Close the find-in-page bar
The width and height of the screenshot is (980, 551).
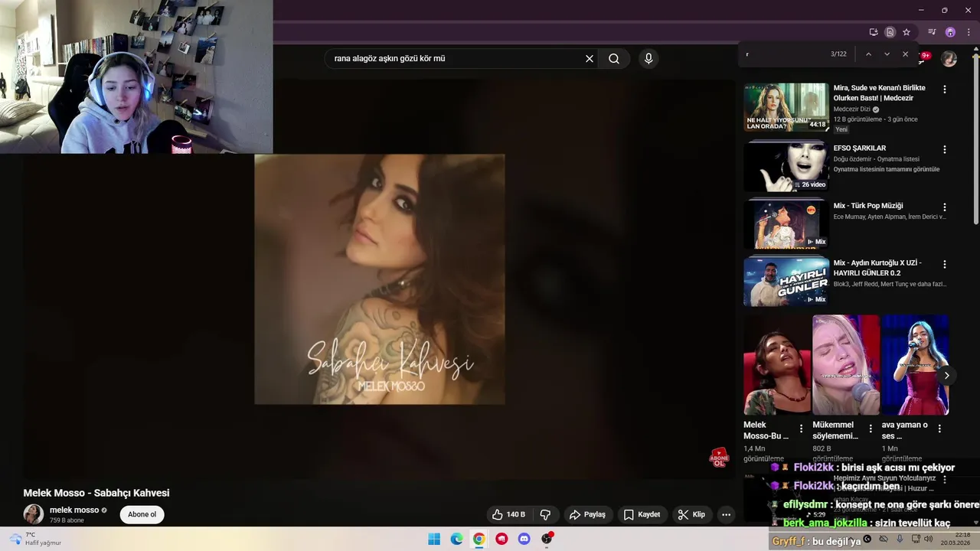tap(905, 54)
